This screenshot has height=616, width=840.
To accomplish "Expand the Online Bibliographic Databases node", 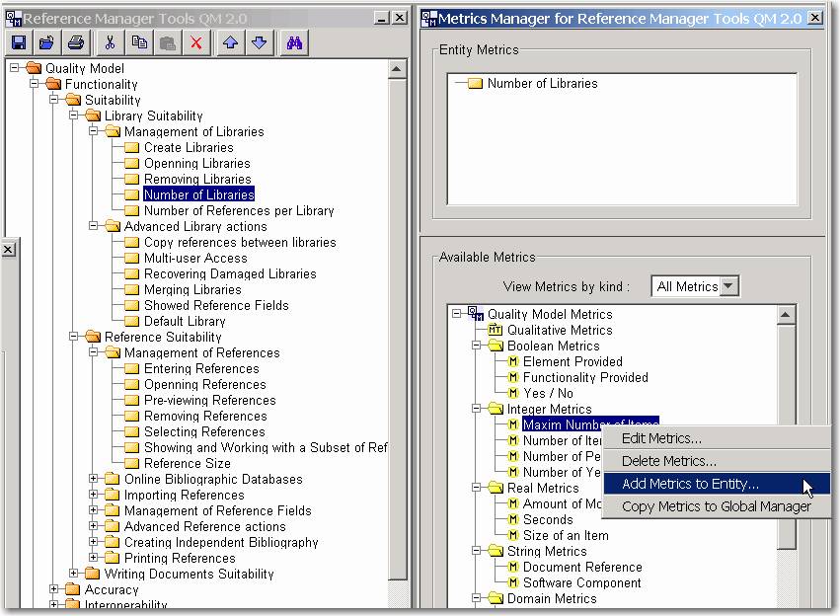I will click(x=95, y=480).
